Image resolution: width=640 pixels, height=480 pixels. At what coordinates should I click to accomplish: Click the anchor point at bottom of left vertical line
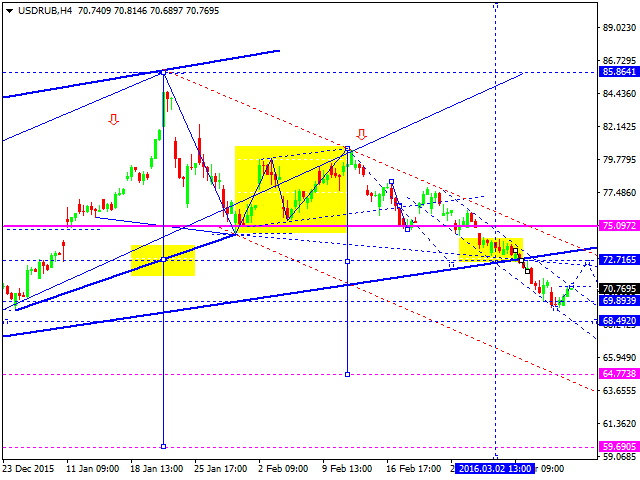[163, 446]
